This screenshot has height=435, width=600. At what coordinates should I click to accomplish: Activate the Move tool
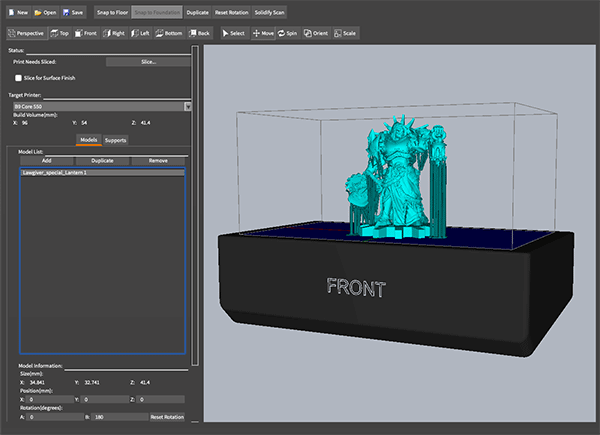(263, 33)
